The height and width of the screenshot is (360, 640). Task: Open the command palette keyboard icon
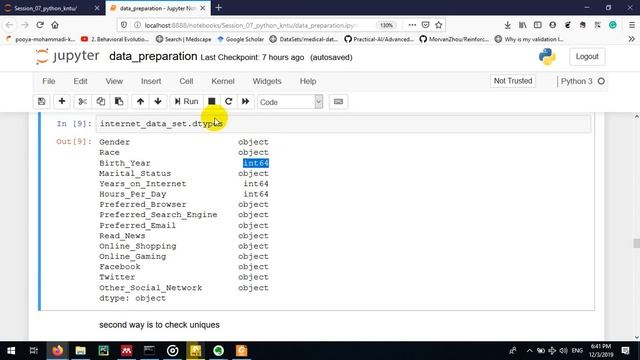point(338,102)
